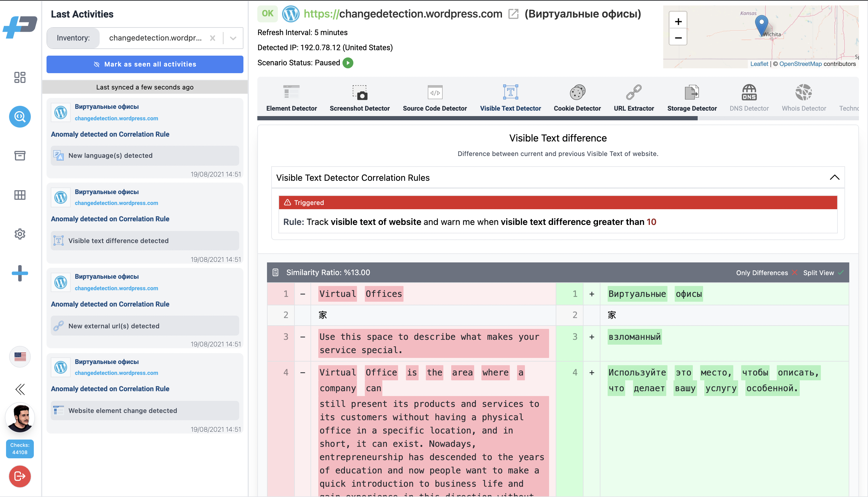Click Mark as seen all activities

tap(145, 64)
